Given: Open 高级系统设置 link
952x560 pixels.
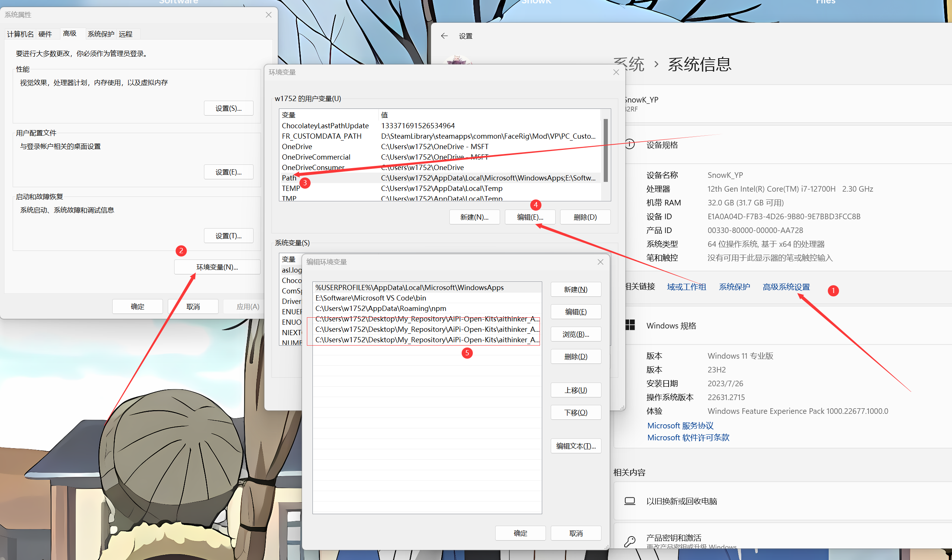Looking at the screenshot, I should tap(786, 287).
